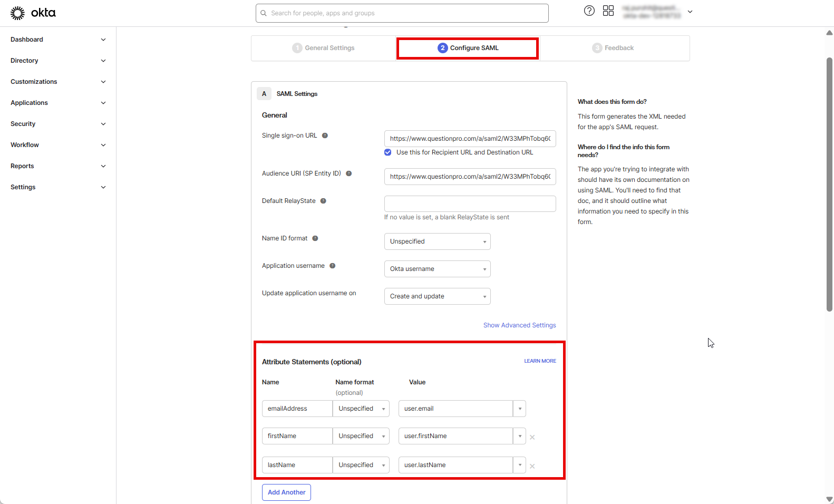Show help for Name ID format

tap(315, 238)
